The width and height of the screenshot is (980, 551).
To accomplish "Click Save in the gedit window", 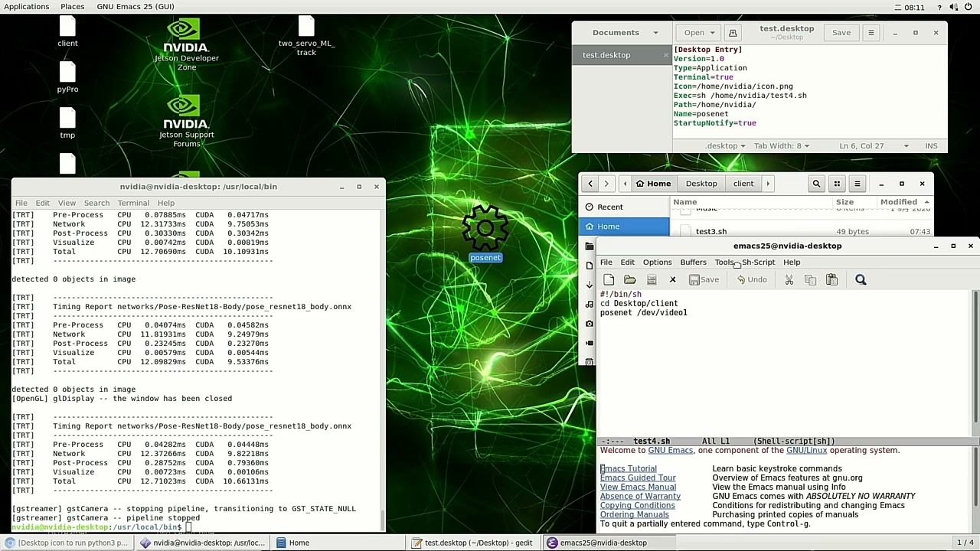I will point(841,32).
